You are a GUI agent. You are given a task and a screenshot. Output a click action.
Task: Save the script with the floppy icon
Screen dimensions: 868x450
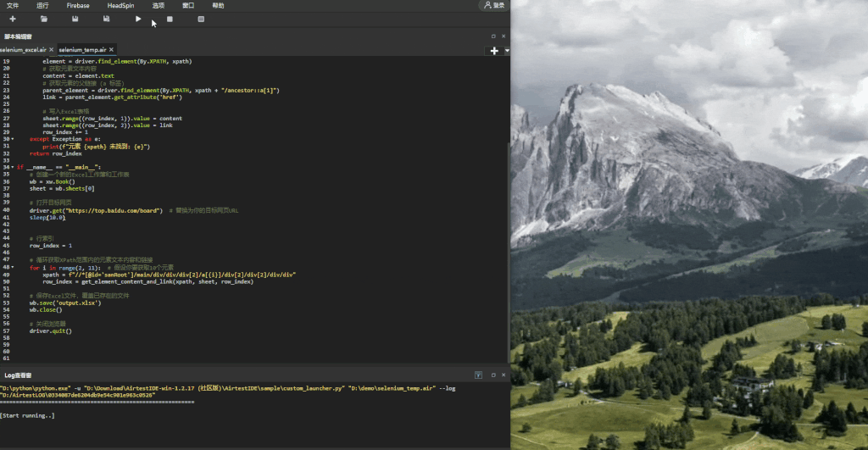click(x=75, y=19)
